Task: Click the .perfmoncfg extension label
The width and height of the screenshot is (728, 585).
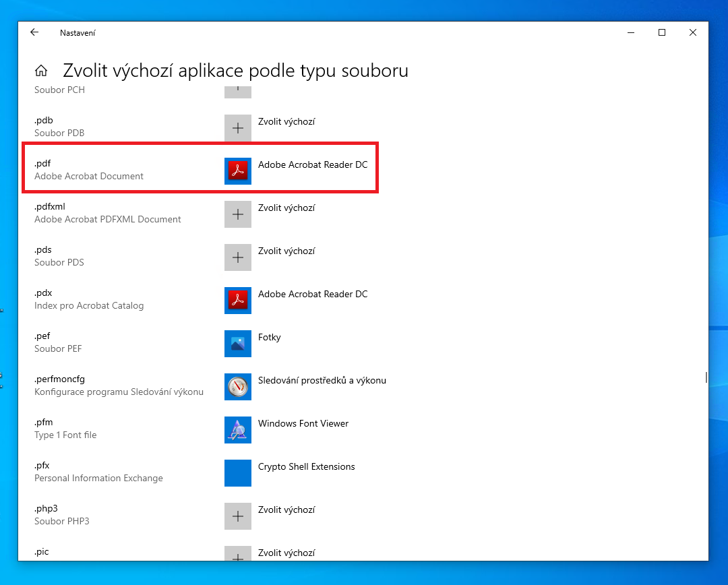Action: (59, 379)
